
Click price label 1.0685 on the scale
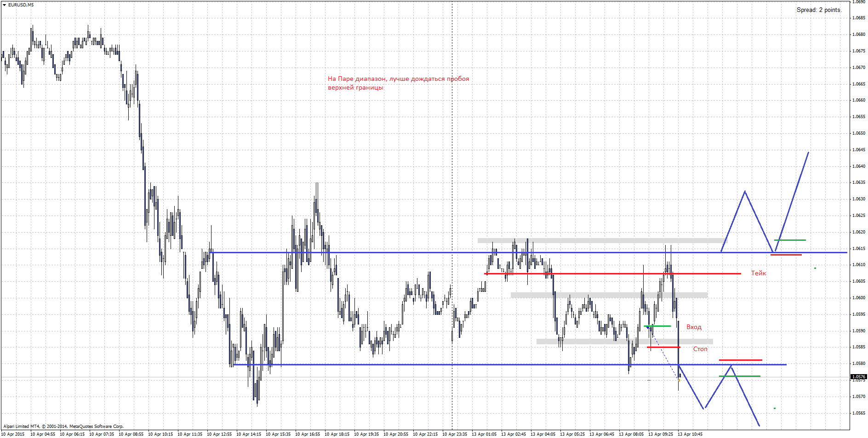click(x=858, y=18)
